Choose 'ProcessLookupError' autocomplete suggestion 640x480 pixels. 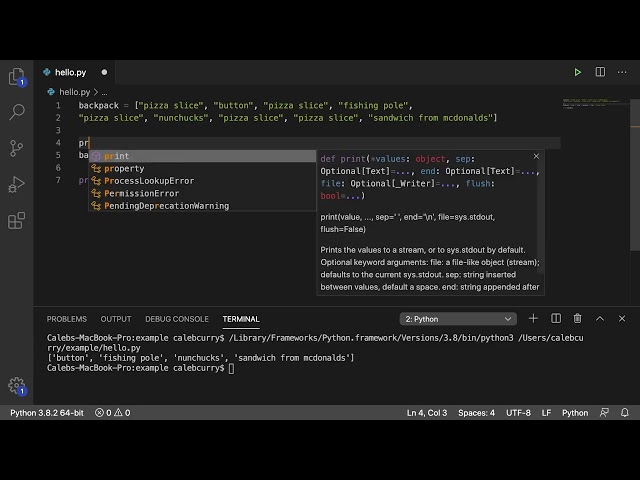202,181
